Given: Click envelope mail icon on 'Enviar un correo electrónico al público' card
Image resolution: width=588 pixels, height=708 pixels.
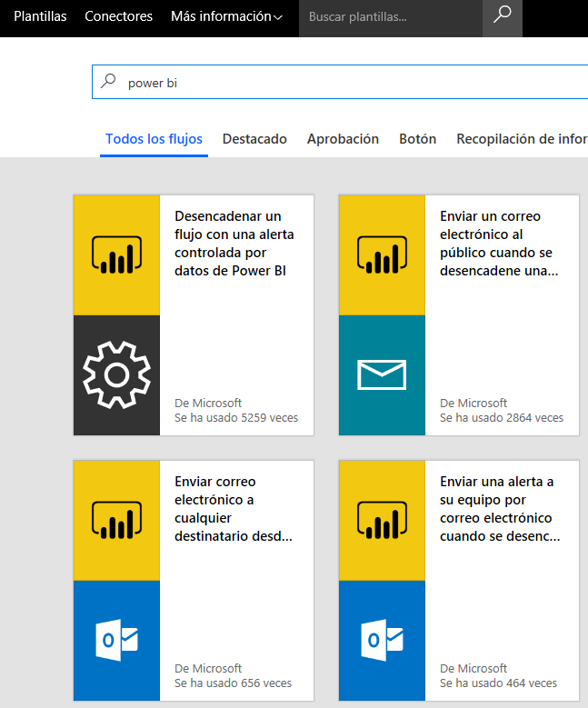Looking at the screenshot, I should 382,374.
